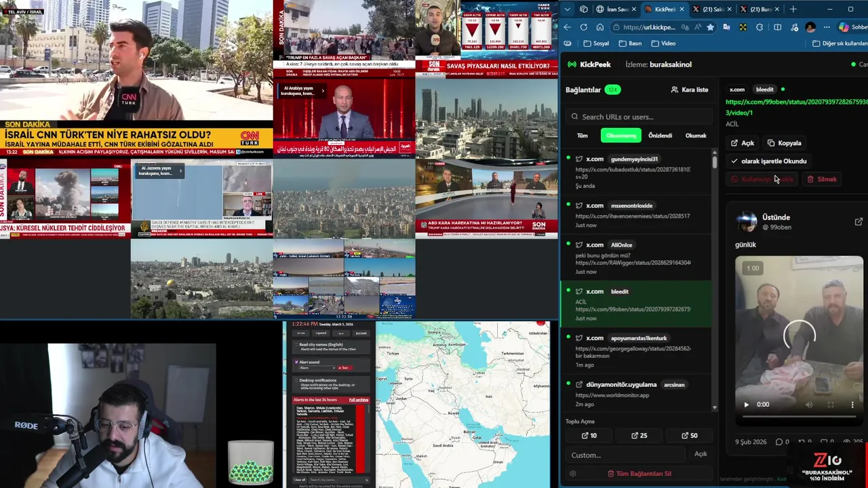Select the bleedit ACİL link entry
868x488 pixels.
(x=636, y=304)
